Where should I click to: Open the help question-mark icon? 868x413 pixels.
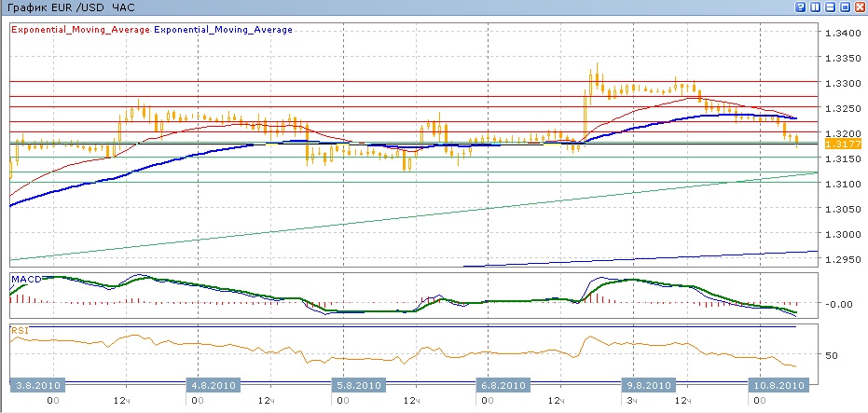coord(801,7)
